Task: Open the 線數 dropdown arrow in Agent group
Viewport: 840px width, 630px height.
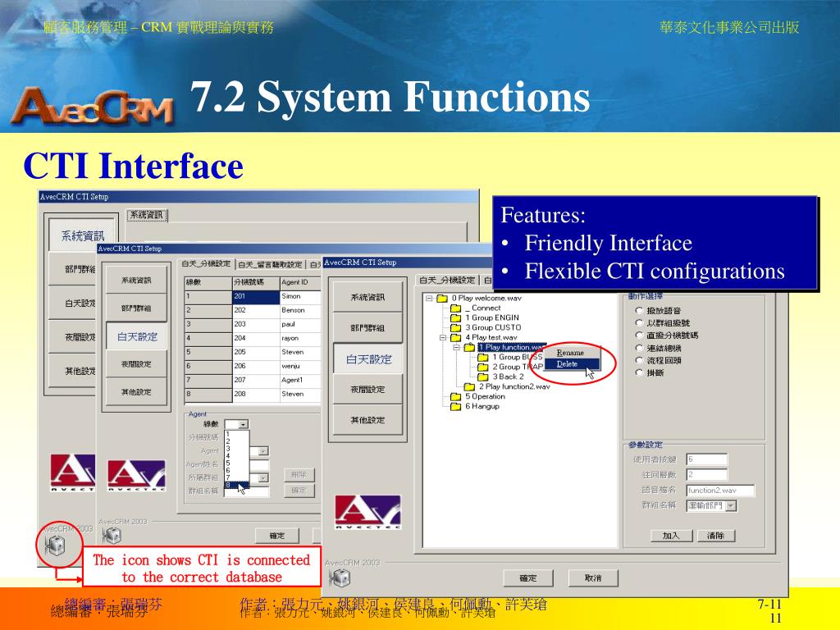Action: click(243, 424)
